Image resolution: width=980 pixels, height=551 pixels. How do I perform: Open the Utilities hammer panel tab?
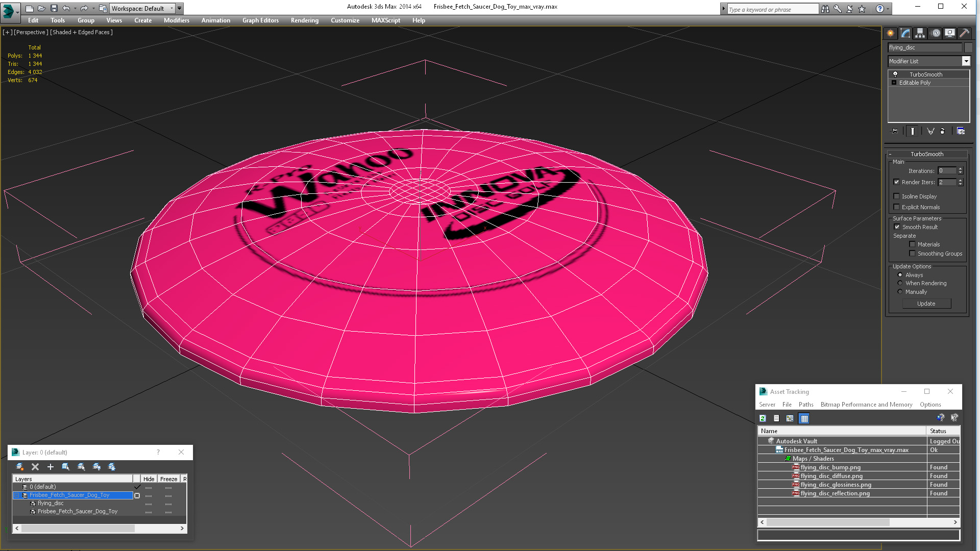[964, 33]
